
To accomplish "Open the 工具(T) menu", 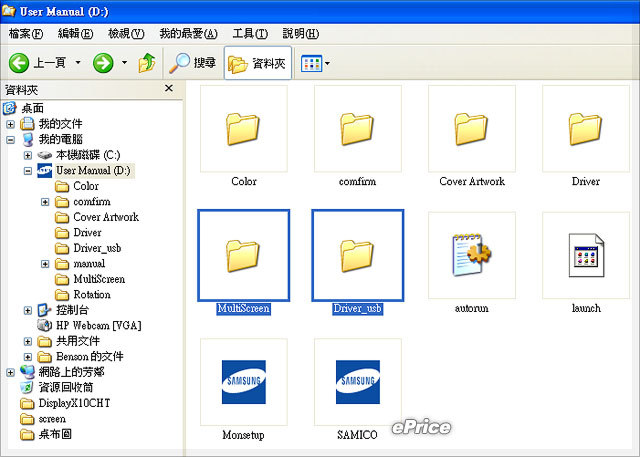I will tap(250, 33).
